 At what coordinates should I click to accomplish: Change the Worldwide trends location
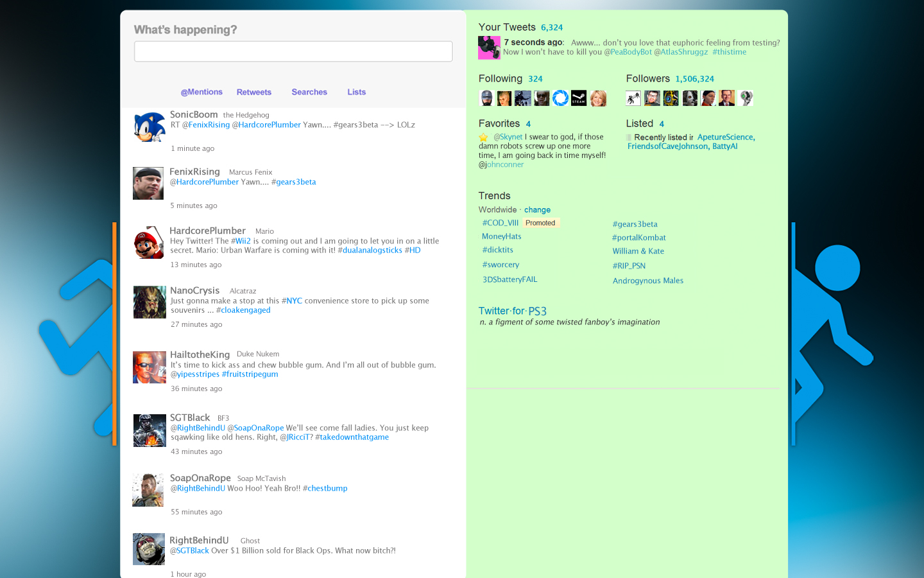click(x=537, y=210)
